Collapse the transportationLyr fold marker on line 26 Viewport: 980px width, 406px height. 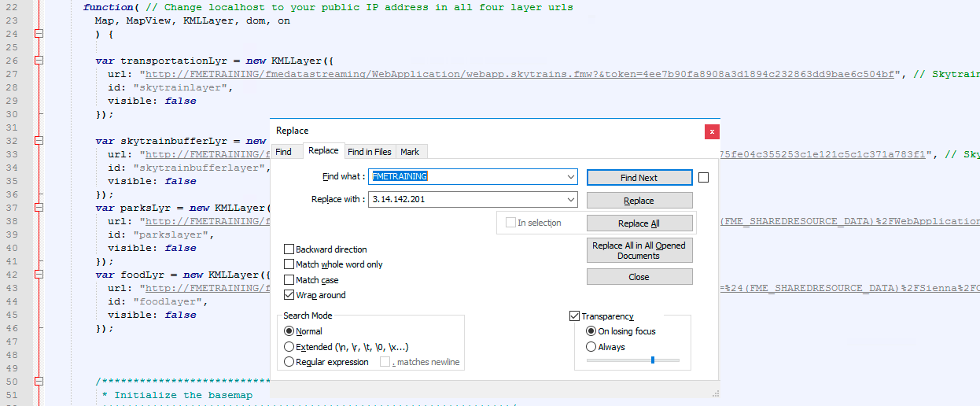(x=39, y=61)
